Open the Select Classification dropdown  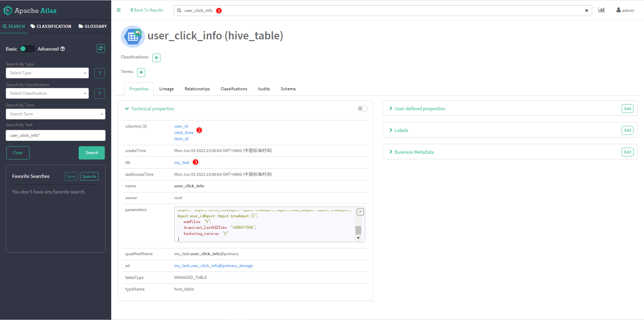click(47, 93)
